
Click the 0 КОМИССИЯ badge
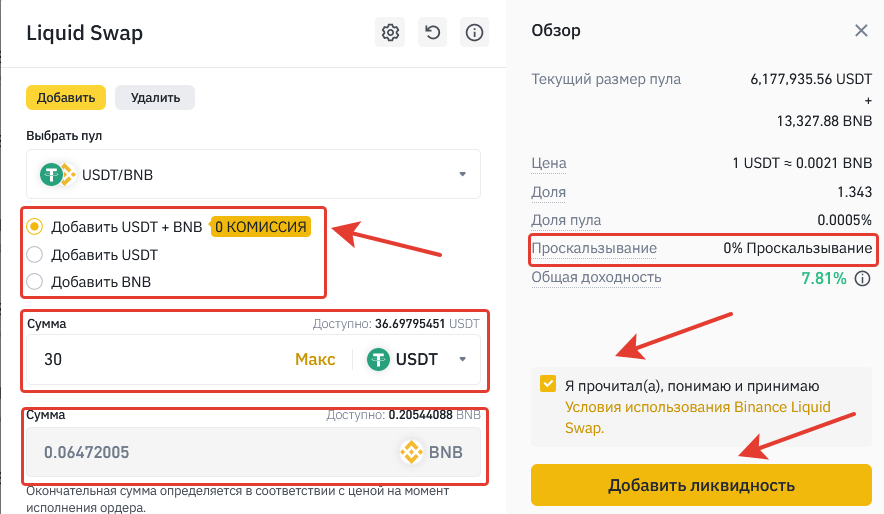click(260, 227)
